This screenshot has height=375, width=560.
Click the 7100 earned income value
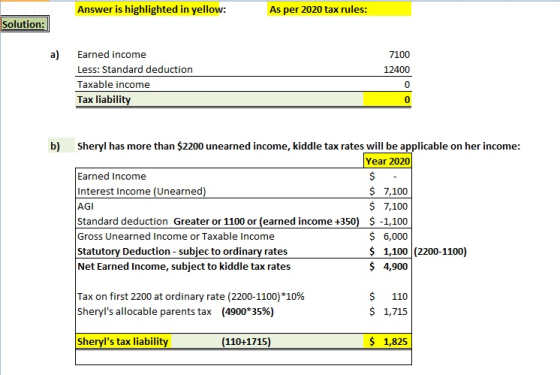pyautogui.click(x=399, y=55)
